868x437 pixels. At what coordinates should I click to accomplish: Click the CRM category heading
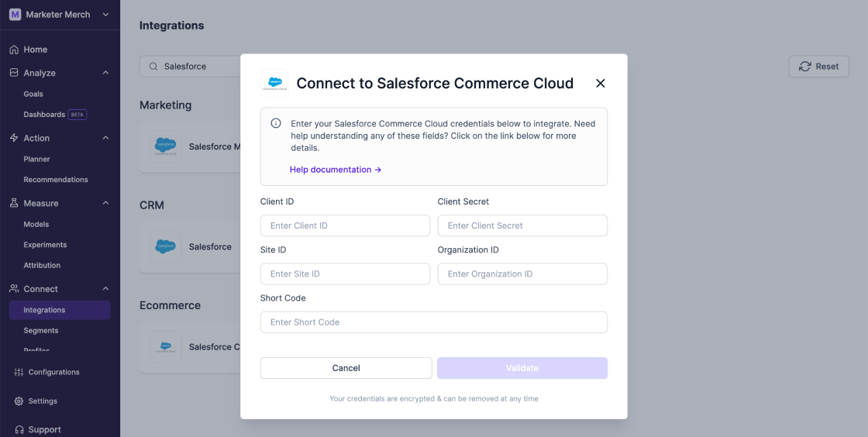click(152, 205)
